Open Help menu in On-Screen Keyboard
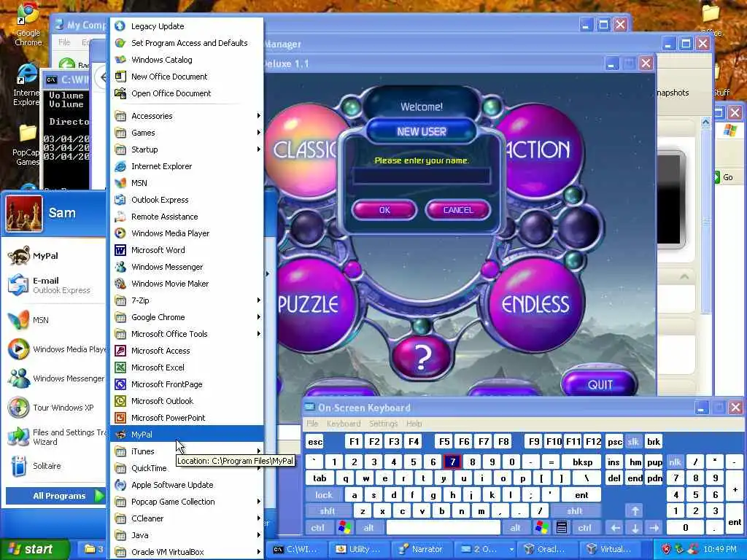This screenshot has height=560, width=747. (414, 424)
